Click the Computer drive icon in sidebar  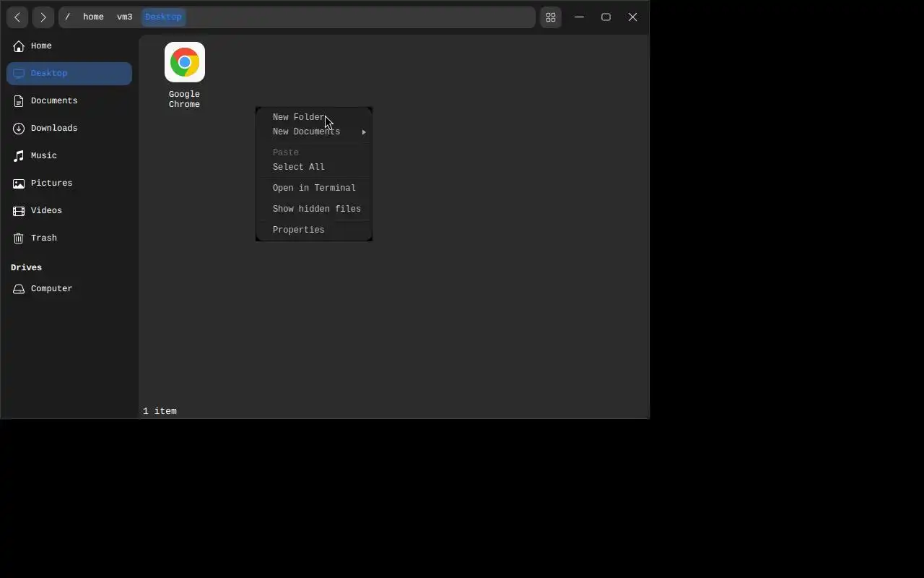(x=19, y=289)
